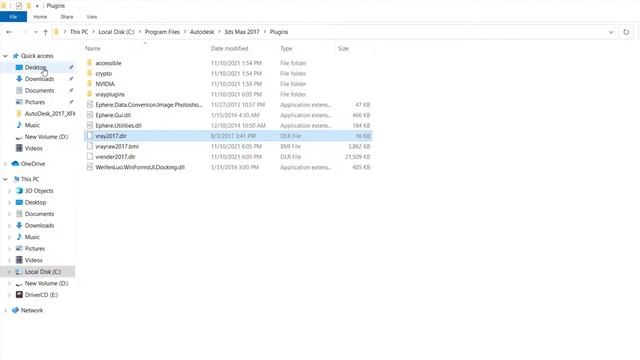Expand the OneDrive tree node
This screenshot has height=360, width=640.
click(5, 164)
